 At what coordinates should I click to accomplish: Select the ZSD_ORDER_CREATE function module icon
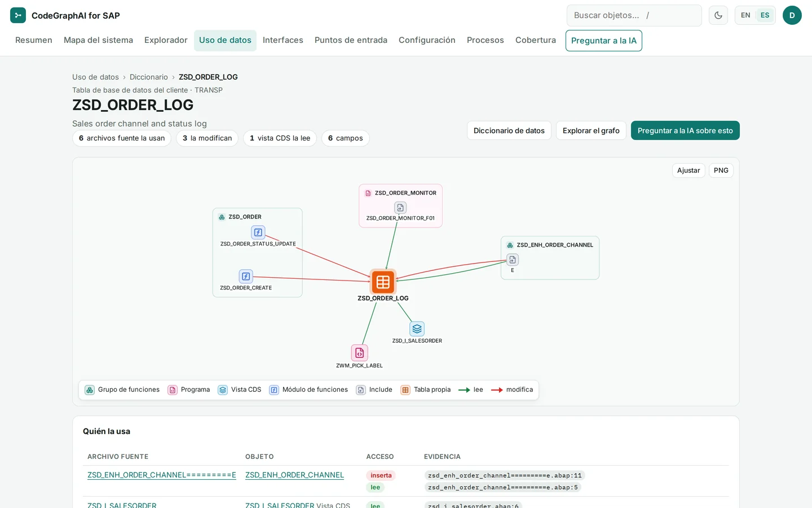(x=246, y=276)
